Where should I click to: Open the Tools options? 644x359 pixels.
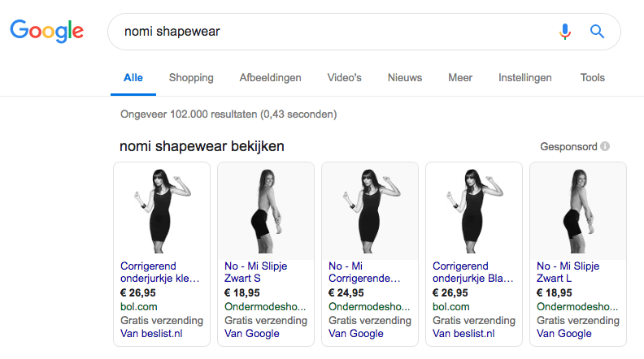[x=592, y=78]
